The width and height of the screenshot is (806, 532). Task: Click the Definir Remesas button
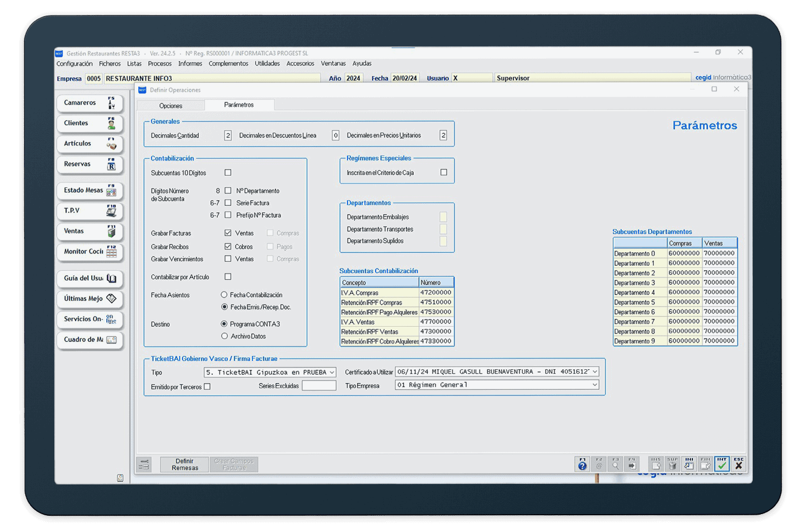point(185,464)
